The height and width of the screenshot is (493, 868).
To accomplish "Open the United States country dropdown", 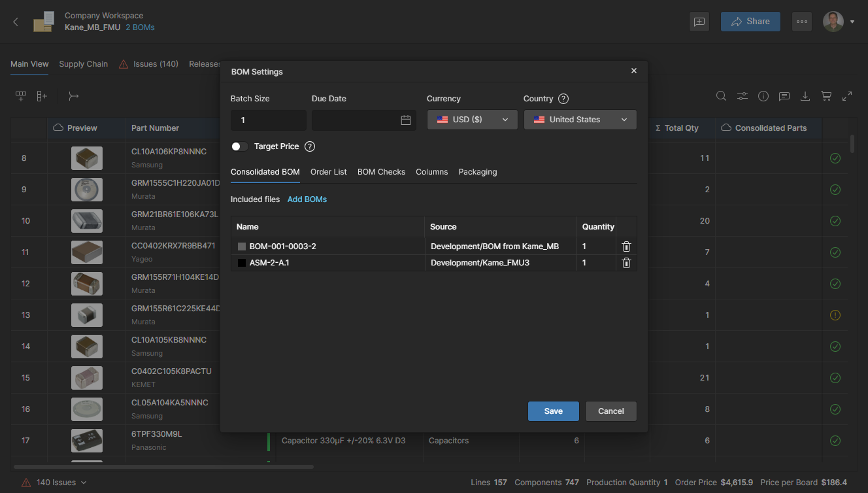I will 580,120.
